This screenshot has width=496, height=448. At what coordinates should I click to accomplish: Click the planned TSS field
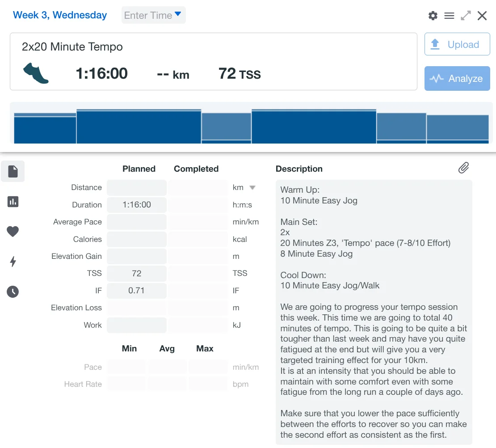[137, 273]
